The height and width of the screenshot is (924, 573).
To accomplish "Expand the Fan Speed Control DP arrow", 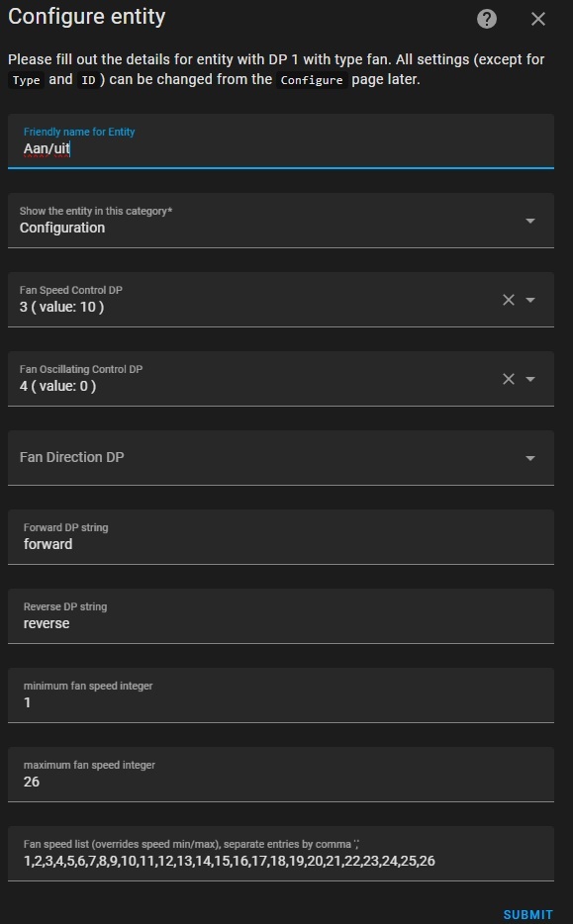I will [530, 300].
